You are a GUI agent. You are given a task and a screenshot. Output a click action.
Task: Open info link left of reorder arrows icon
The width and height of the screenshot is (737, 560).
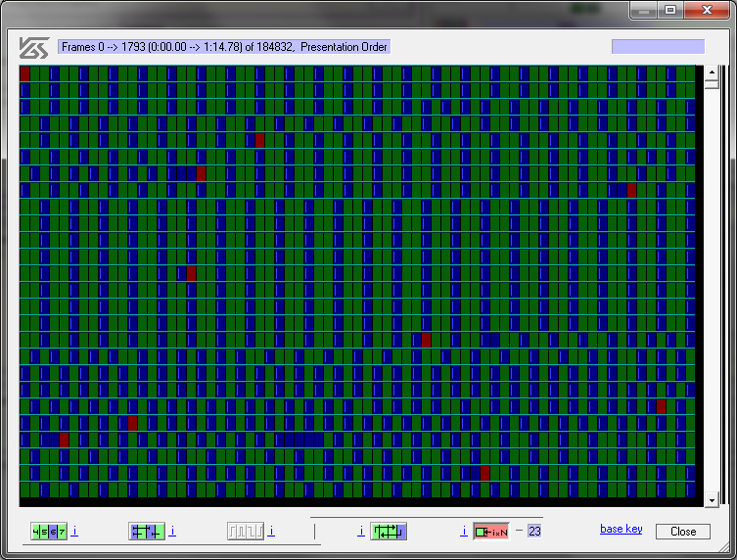(361, 531)
